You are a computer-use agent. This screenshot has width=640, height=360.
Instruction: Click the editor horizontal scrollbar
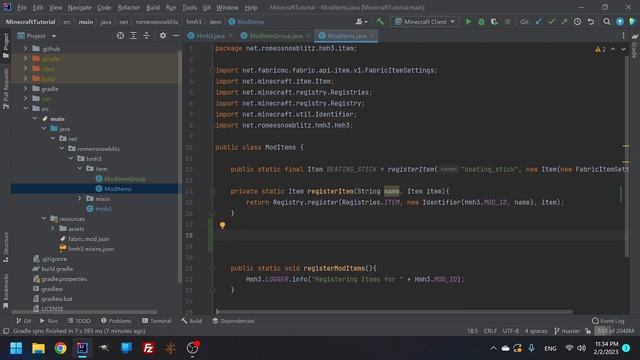pyautogui.click(x=394, y=312)
